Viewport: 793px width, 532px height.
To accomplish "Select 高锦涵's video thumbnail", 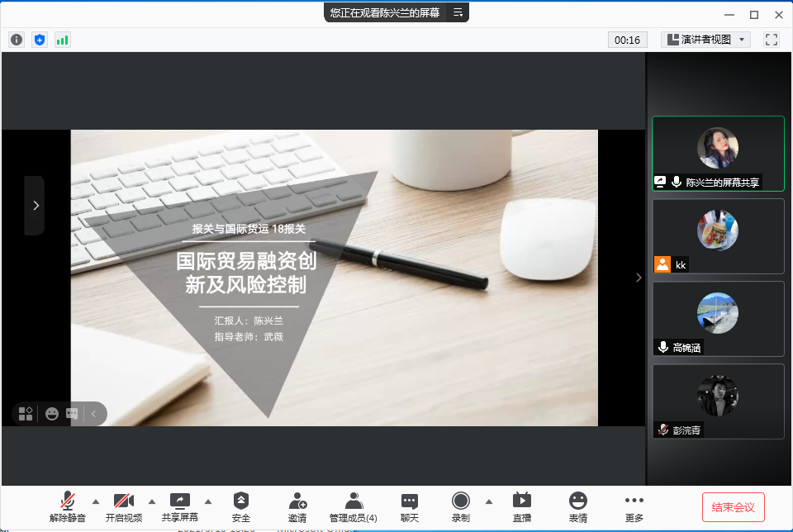I will 718,318.
